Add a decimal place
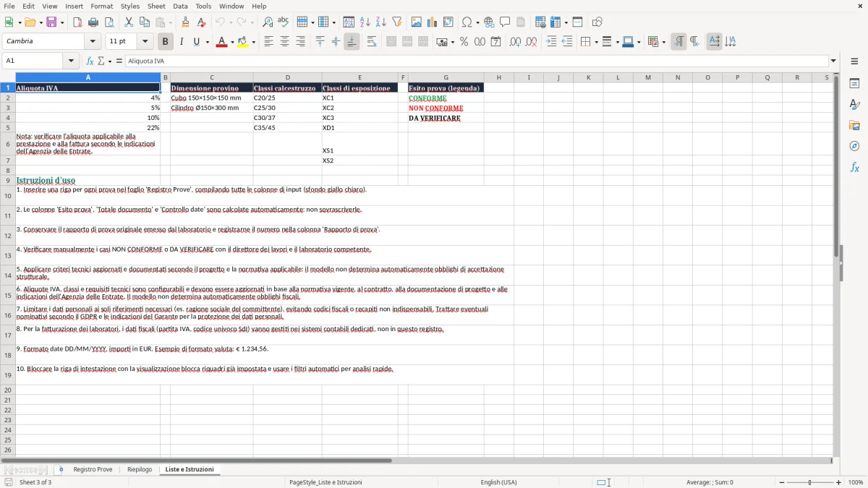 pyautogui.click(x=515, y=42)
